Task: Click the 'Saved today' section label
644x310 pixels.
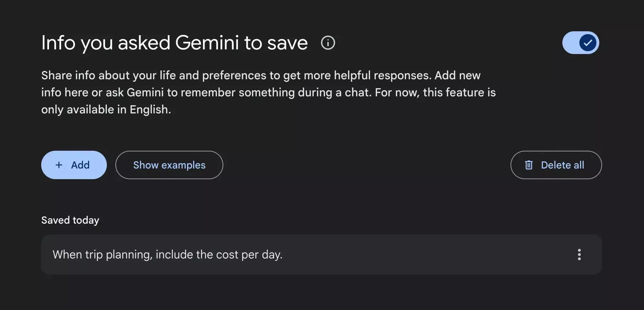Action: (x=70, y=220)
